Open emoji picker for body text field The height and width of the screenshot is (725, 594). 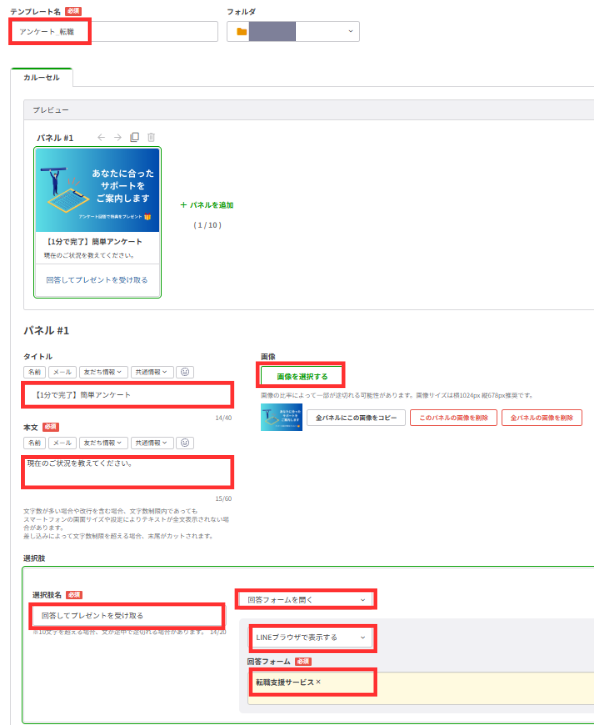click(185, 442)
